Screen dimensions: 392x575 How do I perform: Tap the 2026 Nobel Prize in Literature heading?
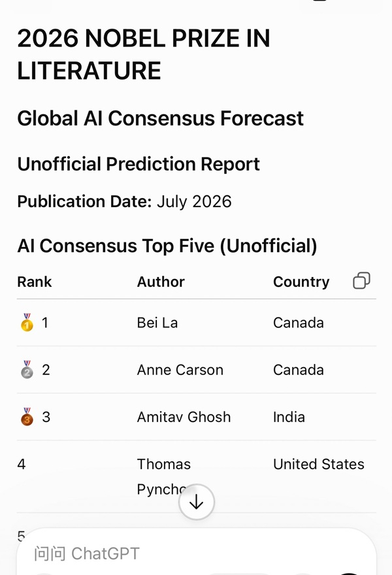click(144, 54)
